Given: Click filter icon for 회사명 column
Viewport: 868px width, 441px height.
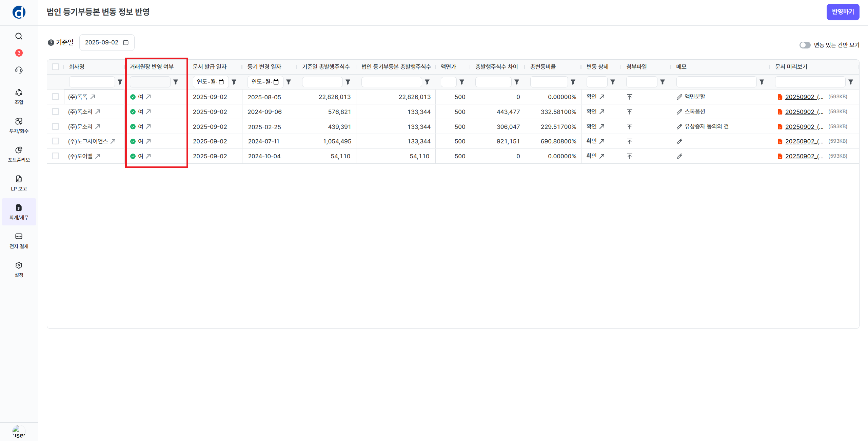Looking at the screenshot, I should (x=120, y=82).
